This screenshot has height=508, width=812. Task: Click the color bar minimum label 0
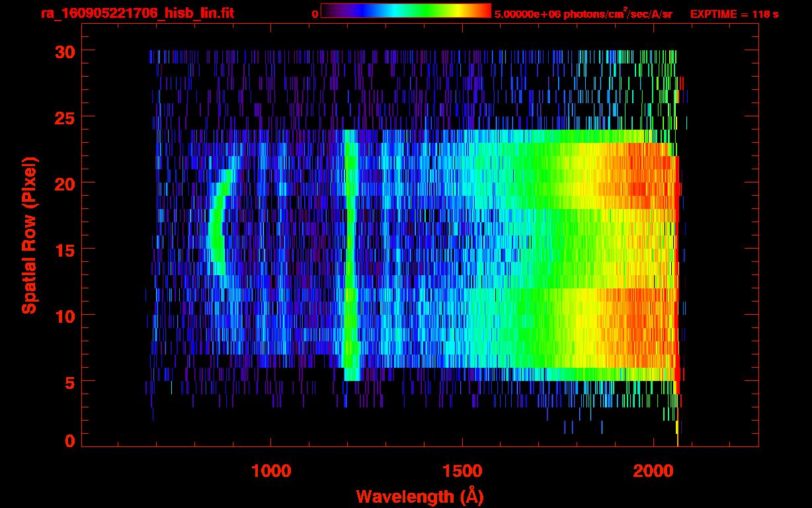315,14
